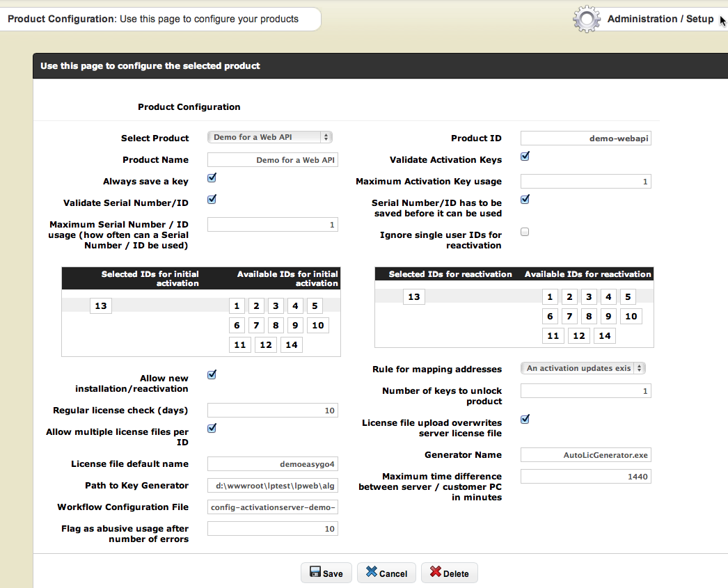Select available ID 3 for reactivation
Screen dimensions: 728x588
click(x=589, y=297)
